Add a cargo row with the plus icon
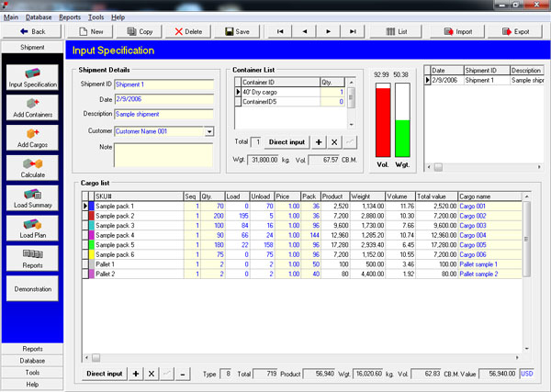This screenshot has height=392, width=551. coord(136,374)
